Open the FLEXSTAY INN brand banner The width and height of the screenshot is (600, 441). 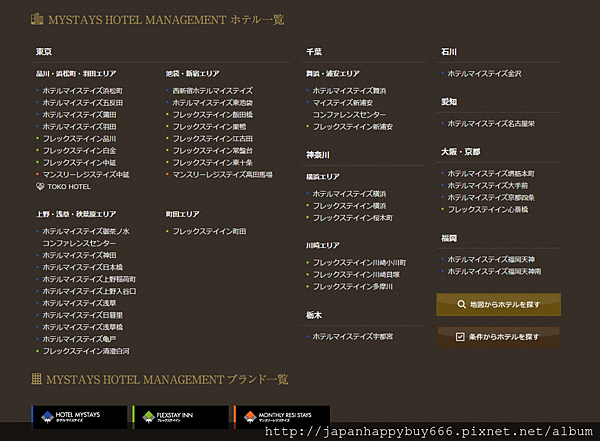pyautogui.click(x=181, y=417)
